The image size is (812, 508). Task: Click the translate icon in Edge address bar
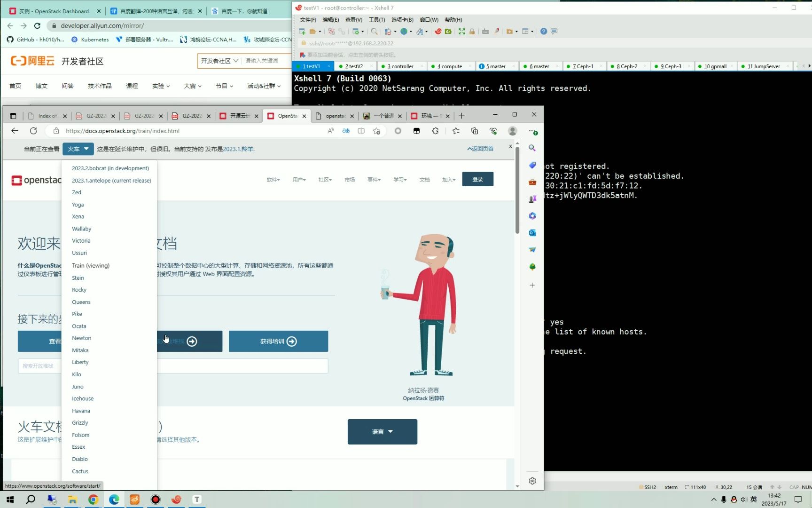[x=346, y=131]
